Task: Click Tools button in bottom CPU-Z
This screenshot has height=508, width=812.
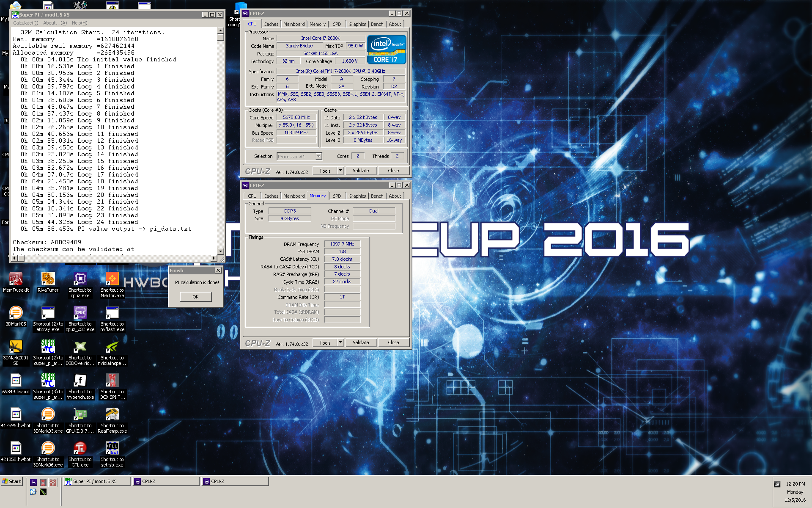Action: [x=325, y=342]
